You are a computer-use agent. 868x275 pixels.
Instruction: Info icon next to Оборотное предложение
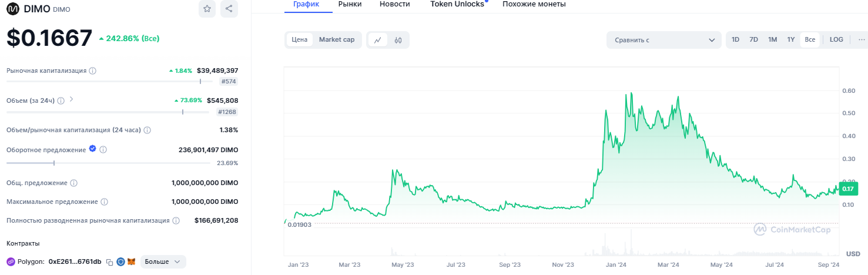tap(103, 150)
